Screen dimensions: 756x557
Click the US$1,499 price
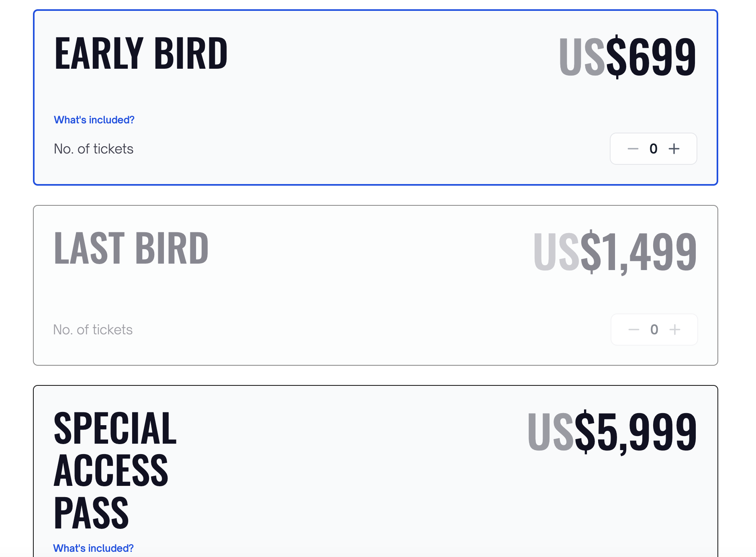point(615,252)
